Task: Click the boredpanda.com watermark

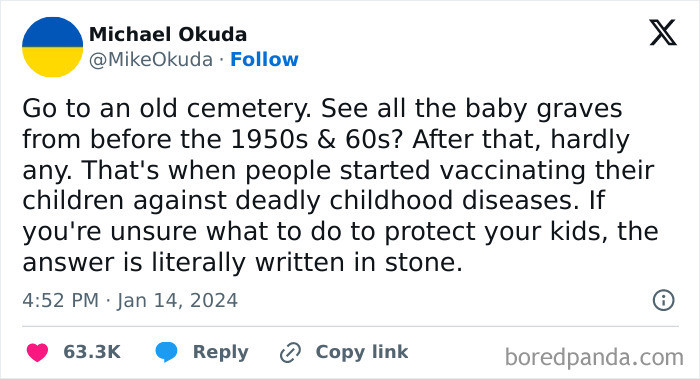Action: 594,358
